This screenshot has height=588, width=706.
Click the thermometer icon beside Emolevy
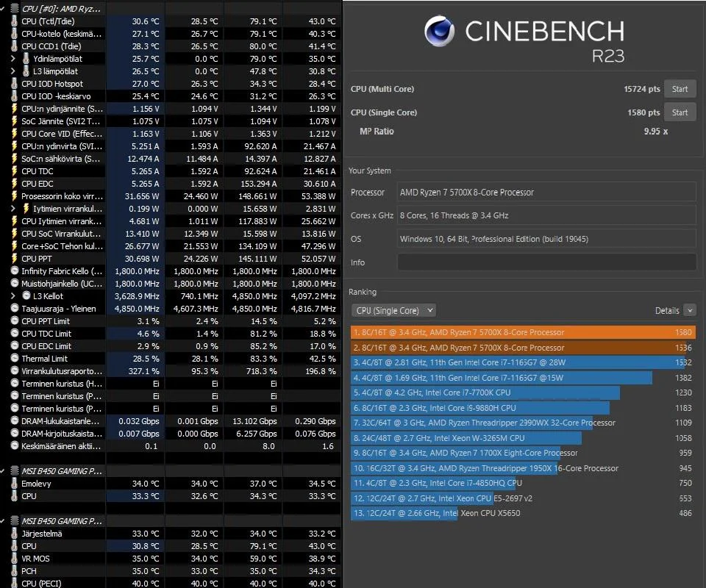[14, 484]
